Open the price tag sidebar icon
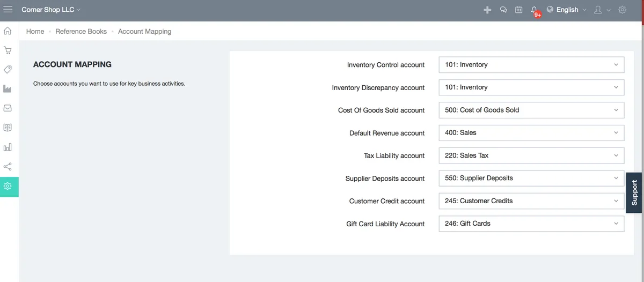This screenshot has height=282, width=644. 8,70
